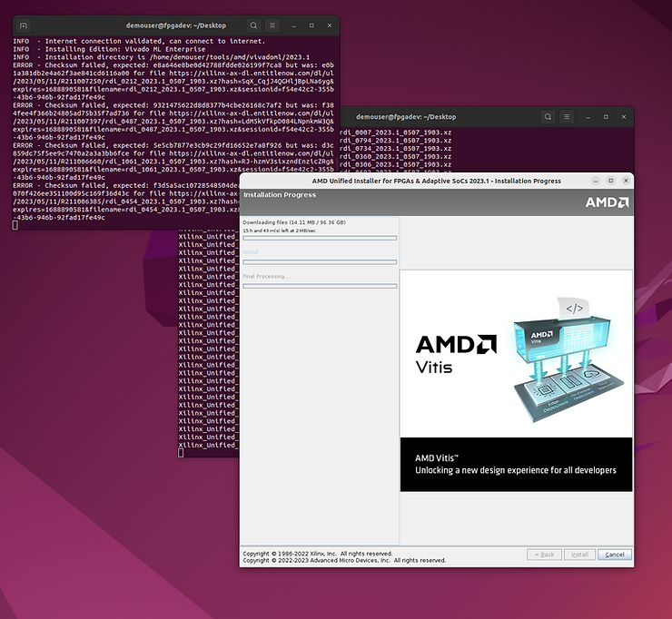Click the new tab icon in the front terminal
The width and height of the screenshot is (672, 619).
click(x=23, y=25)
